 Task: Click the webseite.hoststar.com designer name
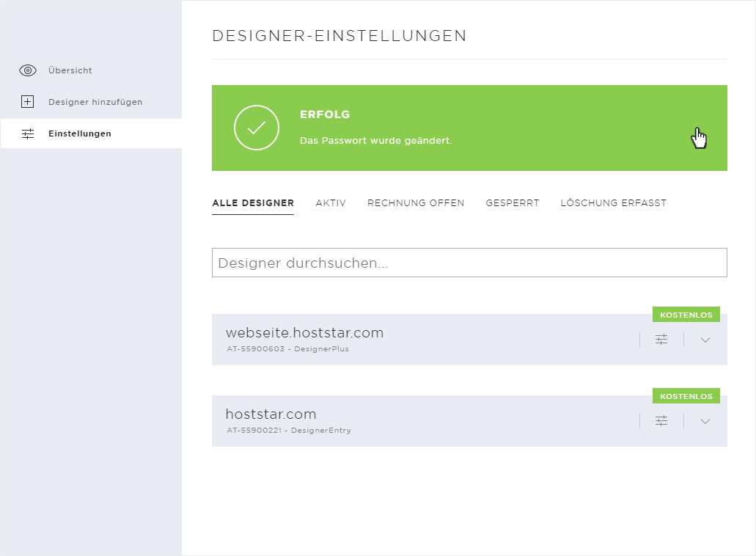click(x=305, y=333)
